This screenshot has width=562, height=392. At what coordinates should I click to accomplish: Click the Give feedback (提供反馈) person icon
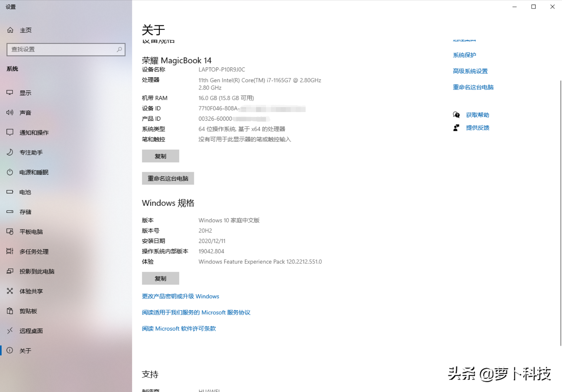(x=456, y=128)
